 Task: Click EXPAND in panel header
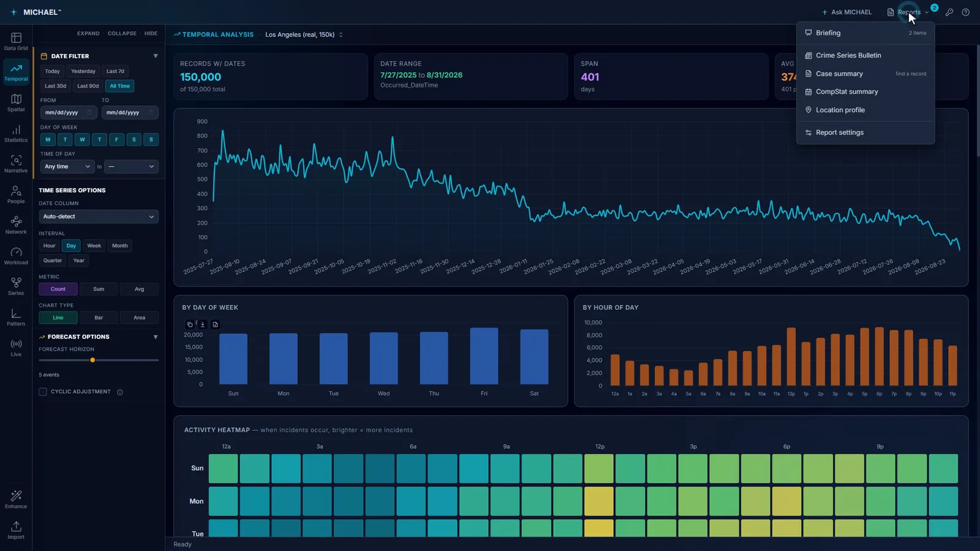point(88,34)
